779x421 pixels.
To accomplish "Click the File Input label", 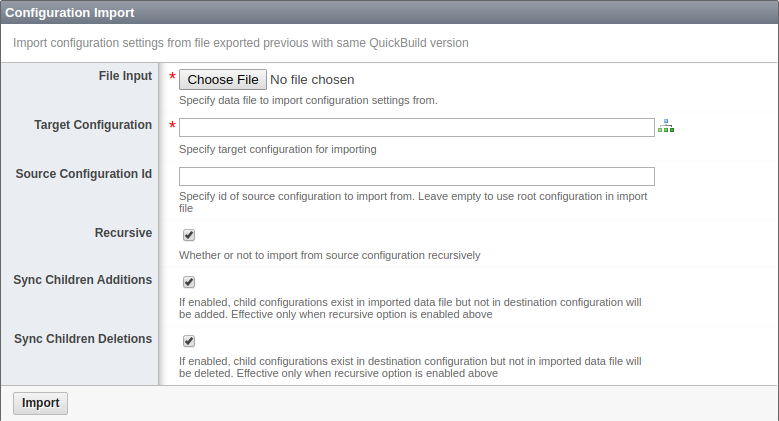I will point(125,76).
